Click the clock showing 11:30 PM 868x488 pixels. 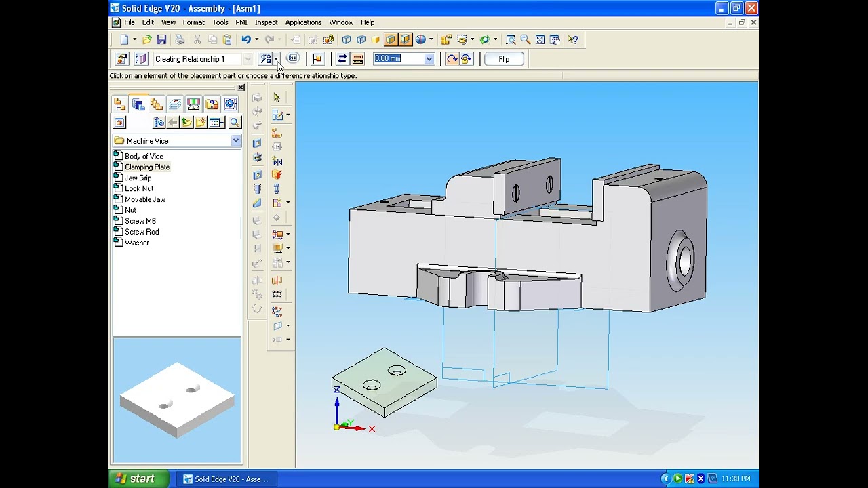[x=736, y=479]
